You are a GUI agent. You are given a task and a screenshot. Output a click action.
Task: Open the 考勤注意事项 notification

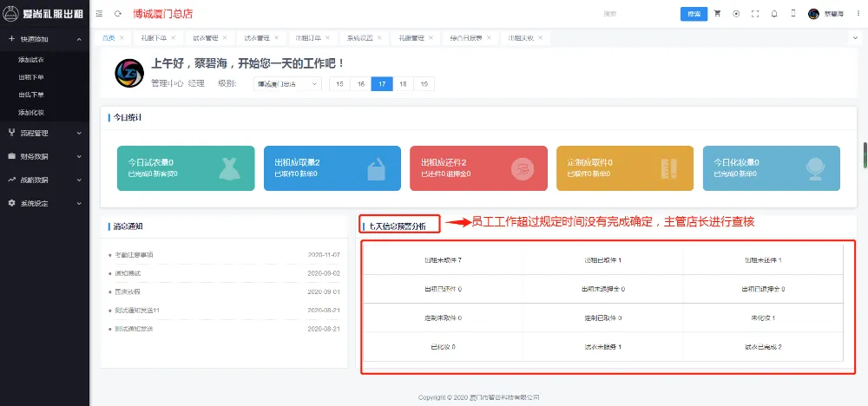tap(134, 255)
